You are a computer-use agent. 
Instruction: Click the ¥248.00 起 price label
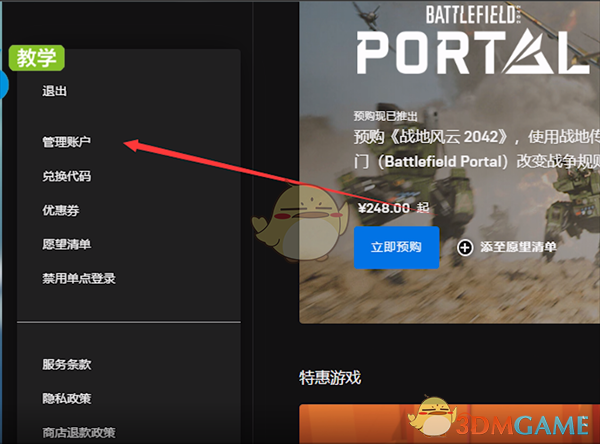click(x=394, y=208)
